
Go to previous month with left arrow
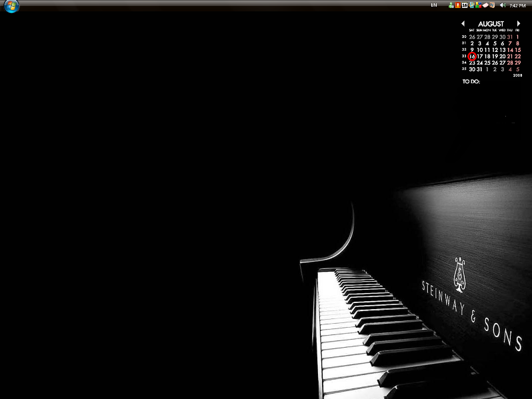pos(463,24)
